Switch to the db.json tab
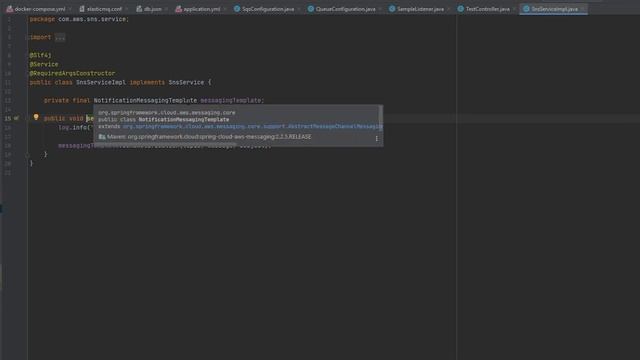Viewport: 640px width, 360px height. [153, 9]
